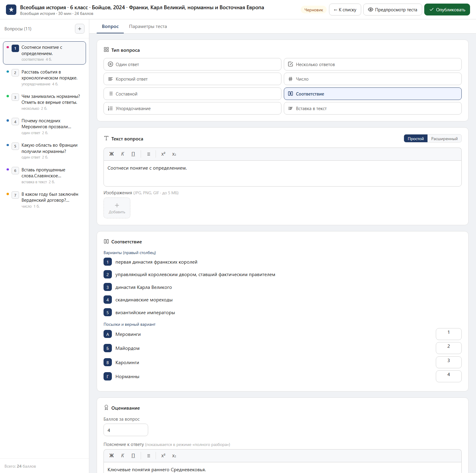Click 'Опубликовать' button
This screenshot has width=476, height=473.
pos(447,10)
